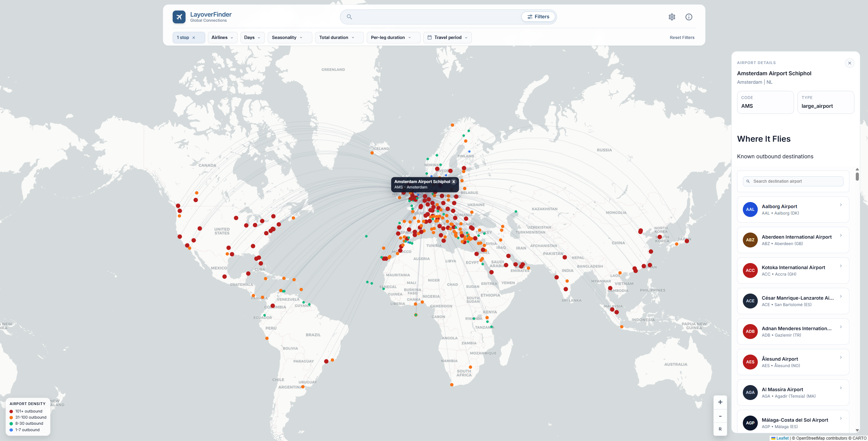This screenshot has height=441, width=868.
Task: Zoom out using the minus control
Action: (x=720, y=416)
